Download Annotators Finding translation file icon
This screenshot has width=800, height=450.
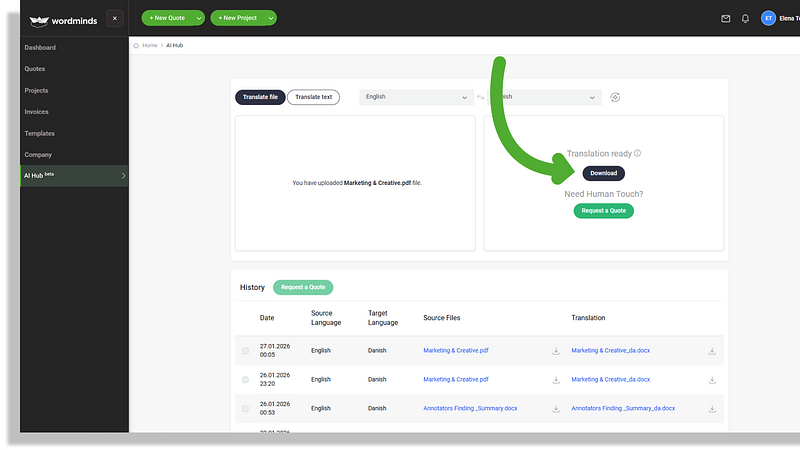[x=712, y=408]
